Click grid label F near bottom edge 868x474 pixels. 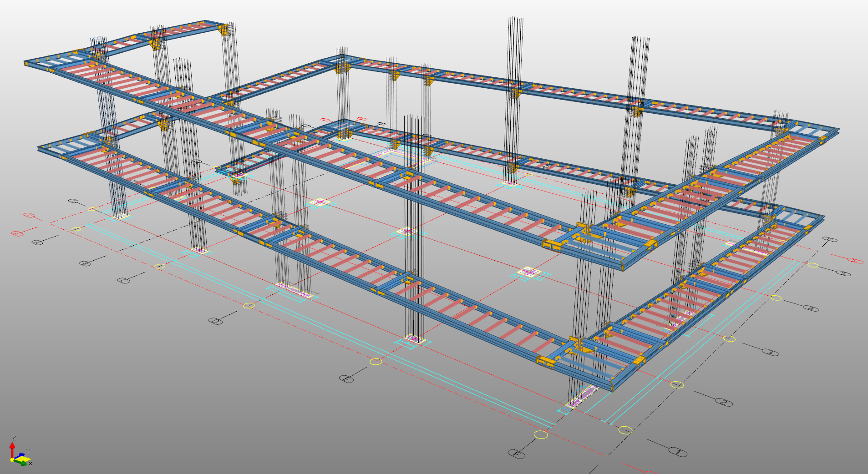pos(516,454)
